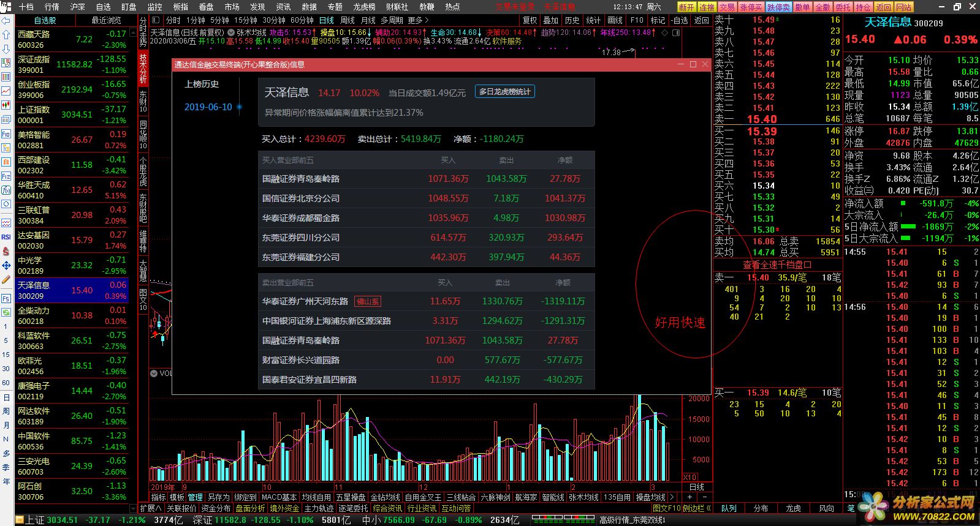Image resolution: width=980 pixels, height=526 pixels.
Task: Click the FIZ icon in left toolbar
Action: (6, 176)
